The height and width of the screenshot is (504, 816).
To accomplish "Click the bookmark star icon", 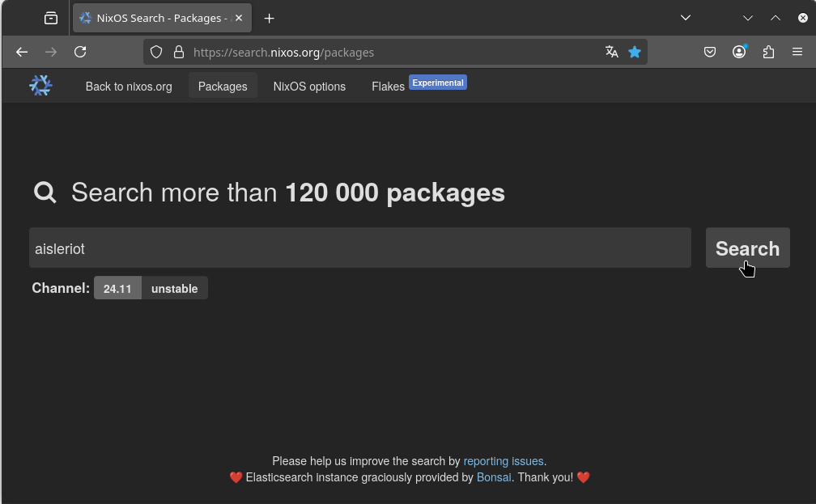I will (635, 52).
